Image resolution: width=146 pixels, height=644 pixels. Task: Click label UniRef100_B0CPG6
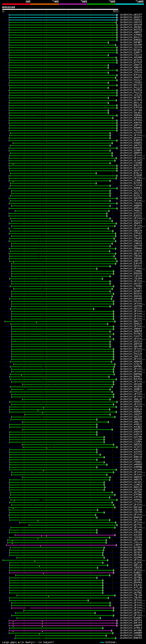[x=131, y=379]
